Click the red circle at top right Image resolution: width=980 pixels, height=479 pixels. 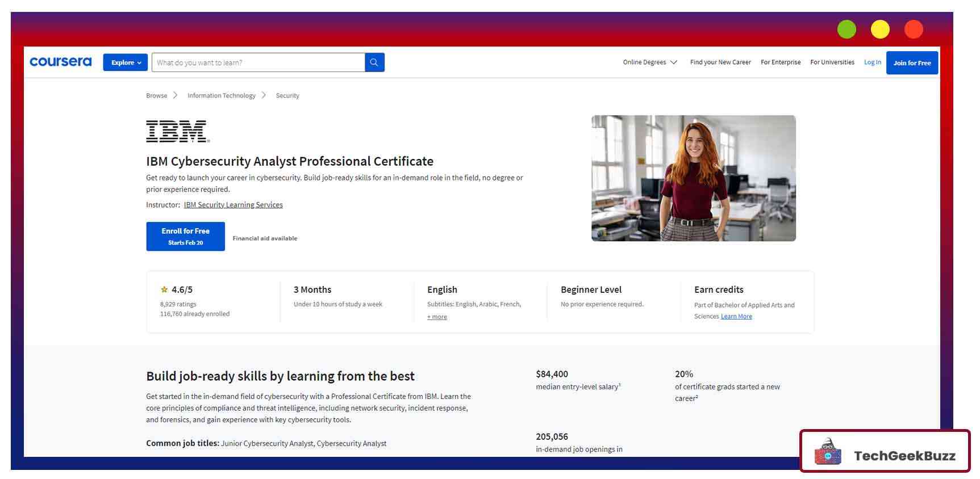click(x=913, y=30)
